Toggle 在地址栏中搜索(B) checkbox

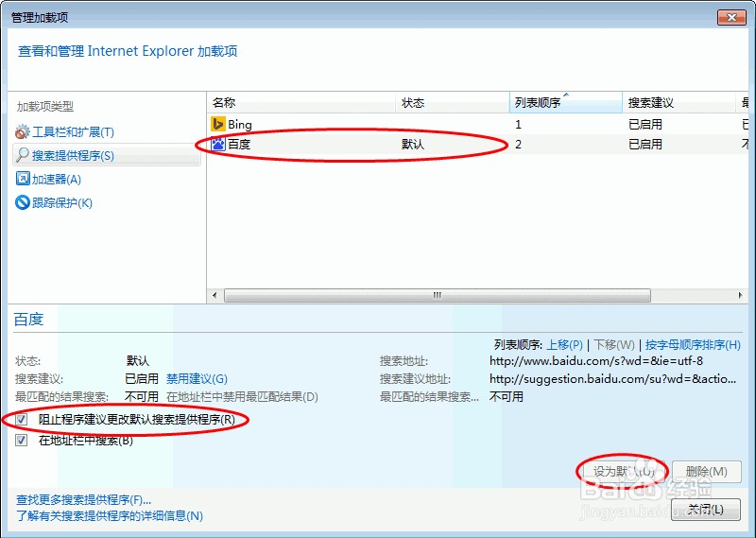tap(21, 440)
